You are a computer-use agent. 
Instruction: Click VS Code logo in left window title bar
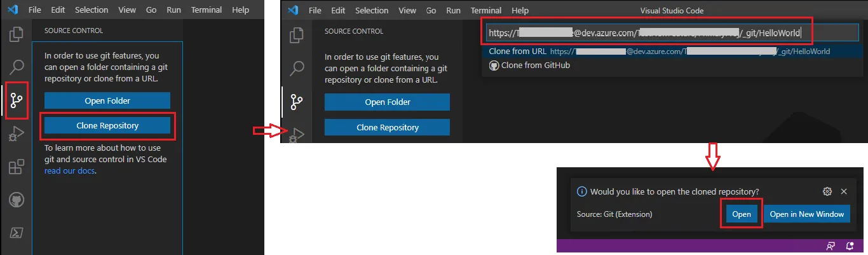click(x=13, y=10)
